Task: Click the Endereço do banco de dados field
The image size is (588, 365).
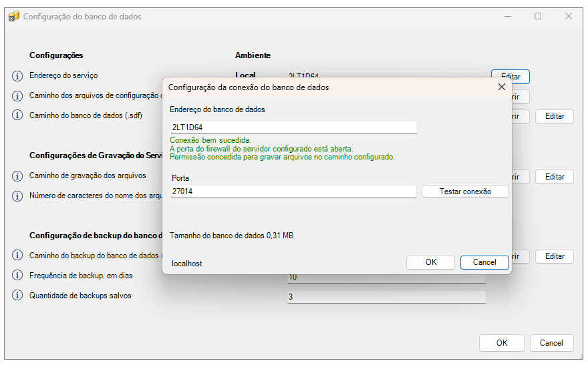Action: click(293, 127)
